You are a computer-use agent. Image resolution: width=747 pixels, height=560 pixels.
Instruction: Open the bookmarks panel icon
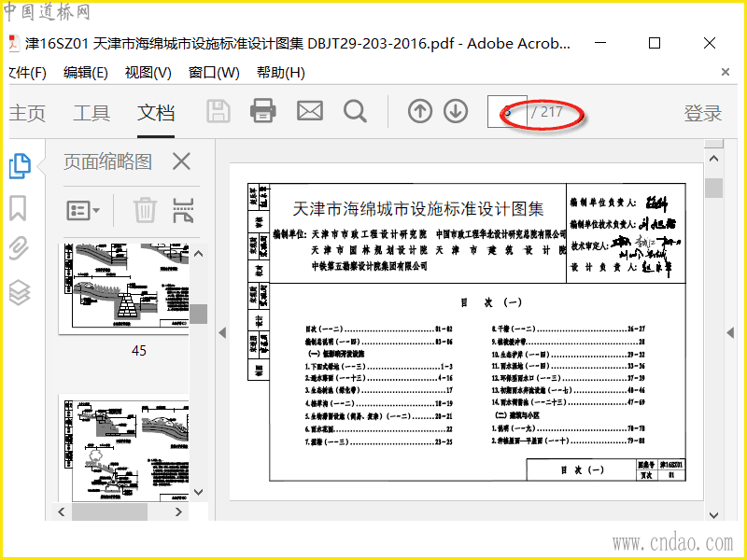pos(18,208)
